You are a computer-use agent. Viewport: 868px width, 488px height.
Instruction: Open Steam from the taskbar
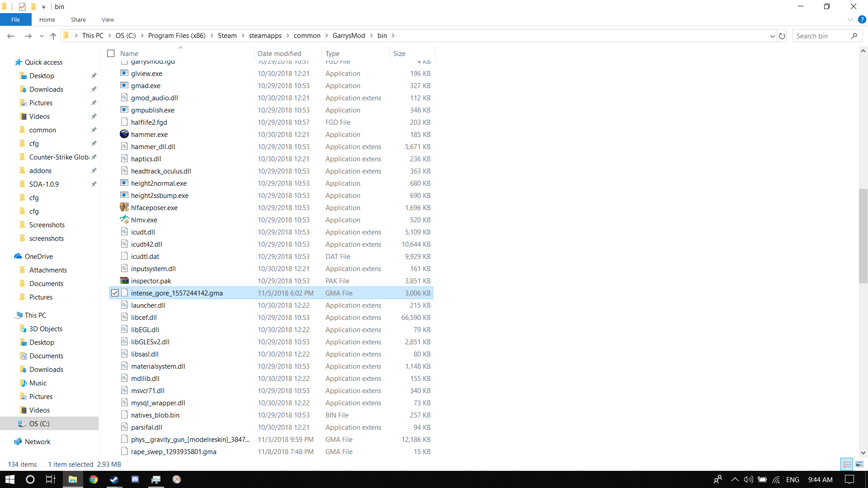114,479
